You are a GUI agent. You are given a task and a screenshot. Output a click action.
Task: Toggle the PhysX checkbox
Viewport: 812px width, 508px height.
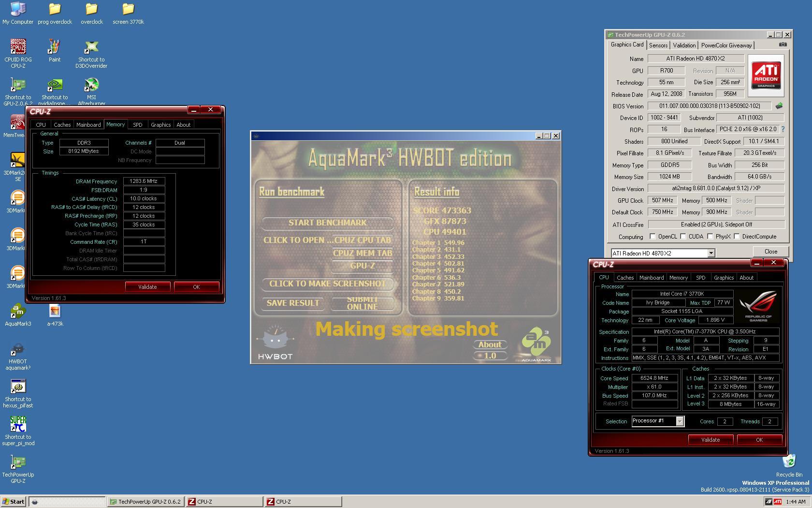click(710, 236)
